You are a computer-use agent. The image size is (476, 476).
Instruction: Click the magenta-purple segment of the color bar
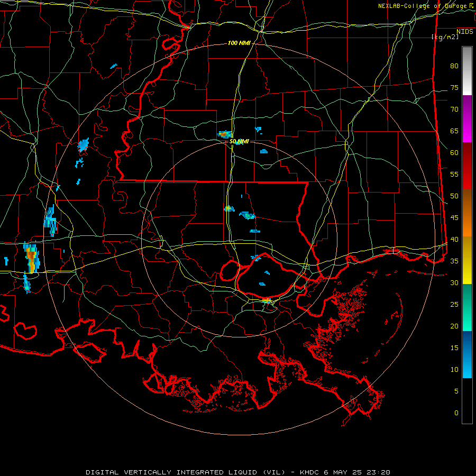(x=467, y=118)
